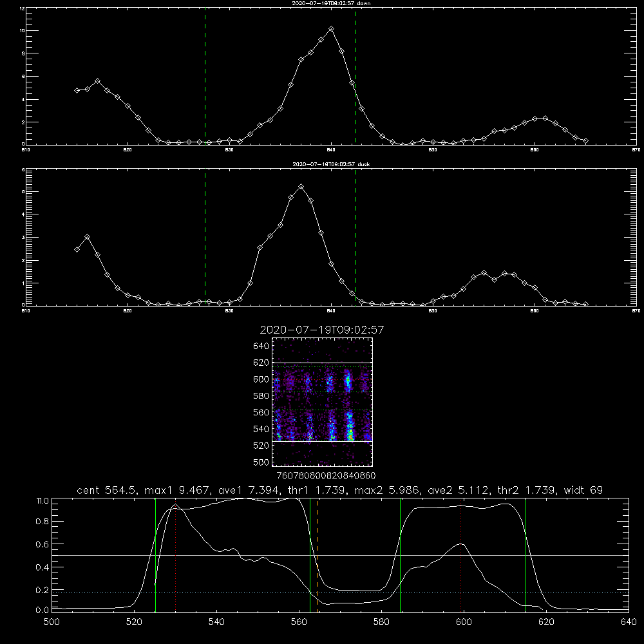Click left green dashed line in dawn plot
Image resolution: width=644 pixels, height=644 pixels.
click(205, 77)
